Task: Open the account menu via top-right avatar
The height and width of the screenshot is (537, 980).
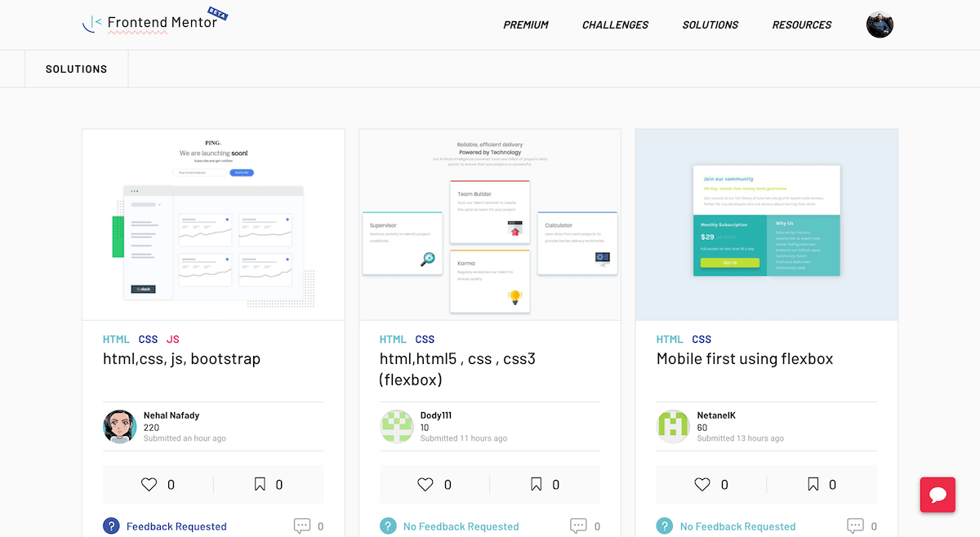Action: click(x=880, y=24)
